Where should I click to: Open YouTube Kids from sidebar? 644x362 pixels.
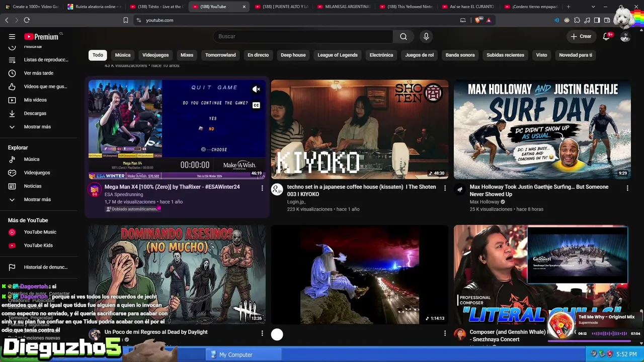click(x=39, y=245)
